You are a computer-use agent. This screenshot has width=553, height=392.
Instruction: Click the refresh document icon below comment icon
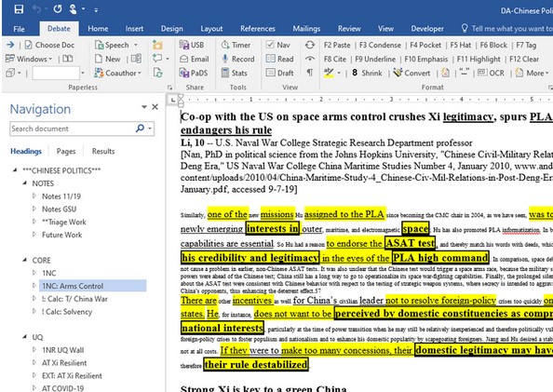(x=157, y=73)
